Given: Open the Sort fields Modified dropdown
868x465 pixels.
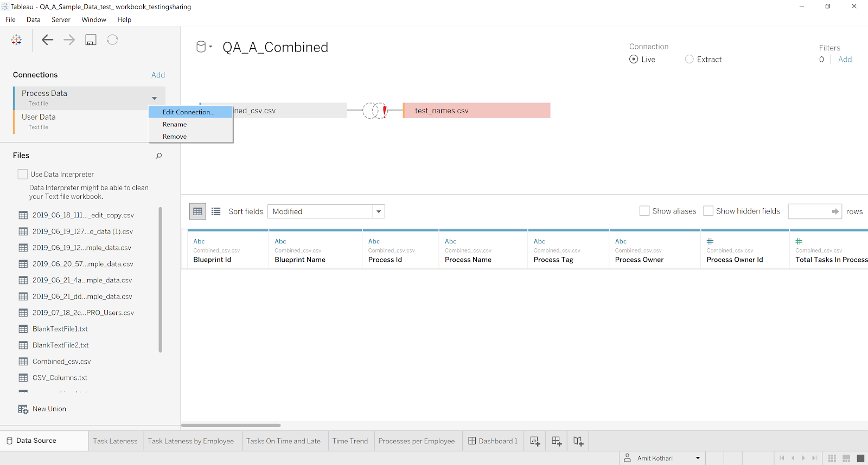Looking at the screenshot, I should point(326,211).
